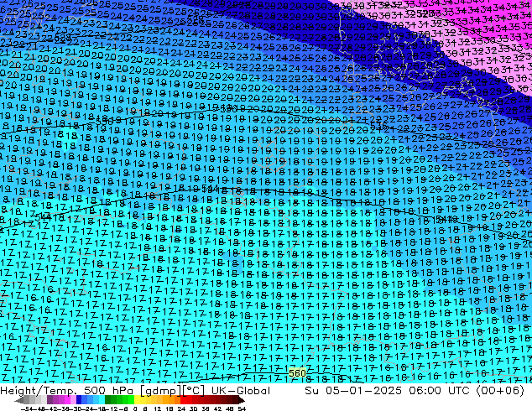The image size is (532, 411).
Task: Click the gray left arrow end of legend
Action: coord(19,399)
